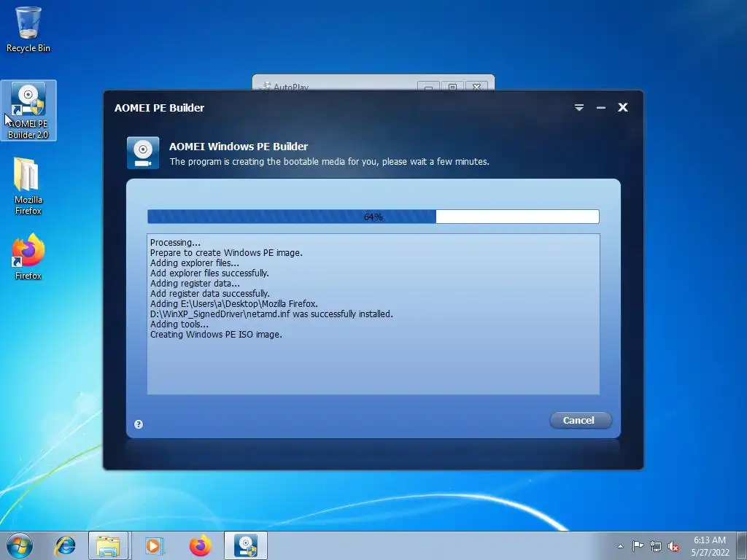This screenshot has width=747, height=560.
Task: Open the clock showing 6:13 AM
Action: (x=710, y=546)
